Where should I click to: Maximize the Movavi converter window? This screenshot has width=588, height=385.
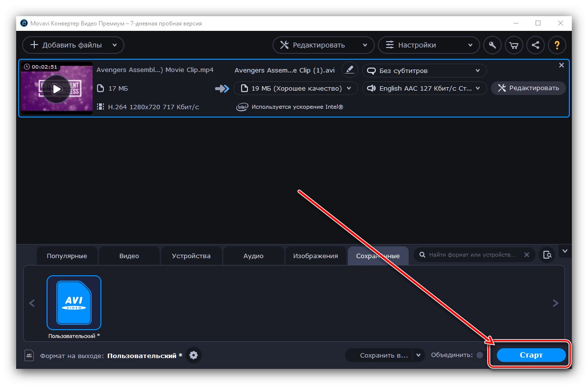tap(538, 23)
